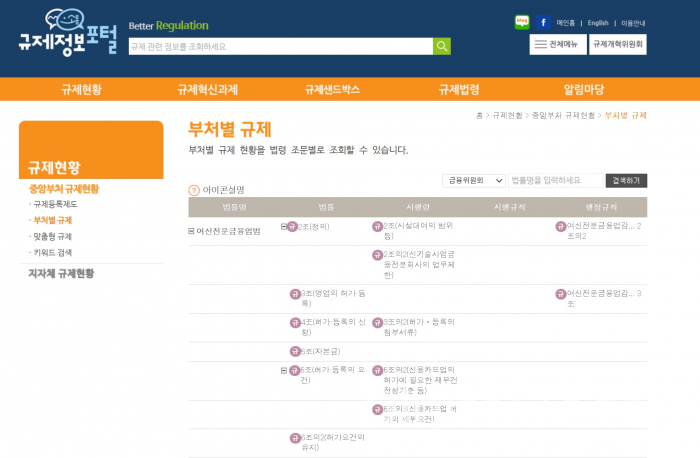Collapse the 여신전문금융업법 tree row

point(192,231)
